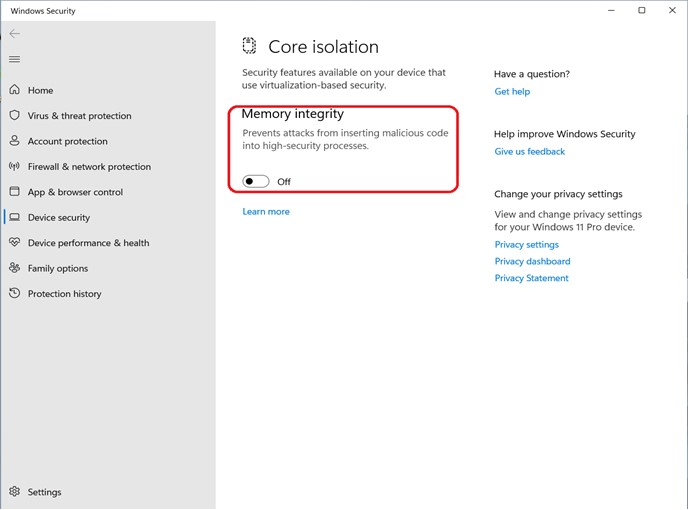Viewport: 689px width, 510px height.
Task: Open Settings in the sidebar
Action: point(44,492)
